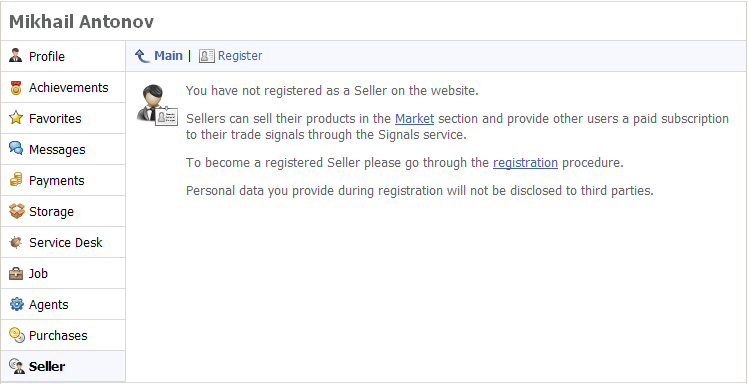The height and width of the screenshot is (384, 749).
Task: Click the Main back arrow icon
Action: 142,56
